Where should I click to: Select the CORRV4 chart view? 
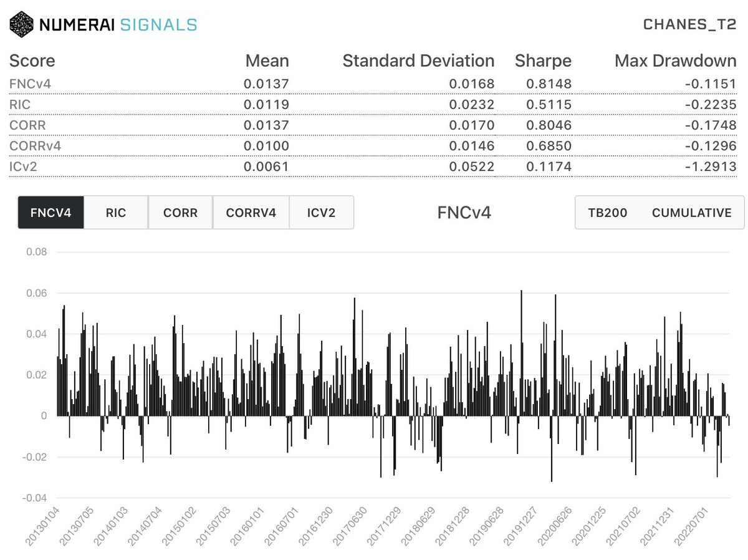251,213
